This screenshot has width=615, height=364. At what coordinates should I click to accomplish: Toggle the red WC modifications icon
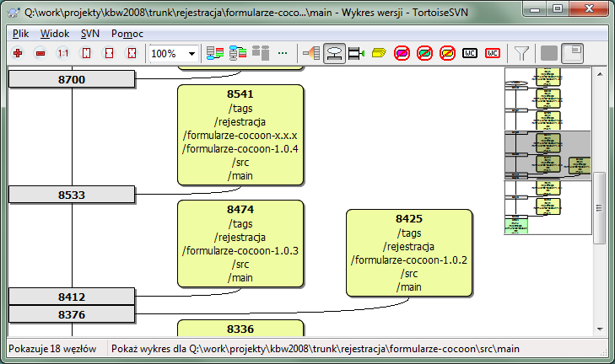pyautogui.click(x=493, y=53)
